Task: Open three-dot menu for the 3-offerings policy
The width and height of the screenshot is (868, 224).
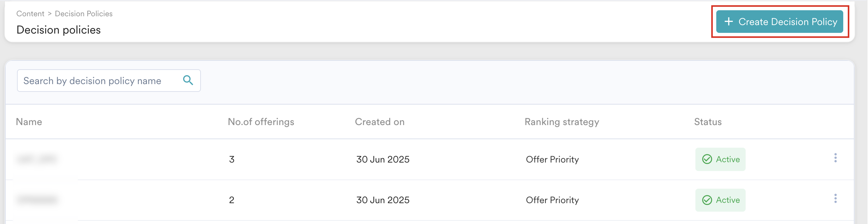Action: pos(835,158)
